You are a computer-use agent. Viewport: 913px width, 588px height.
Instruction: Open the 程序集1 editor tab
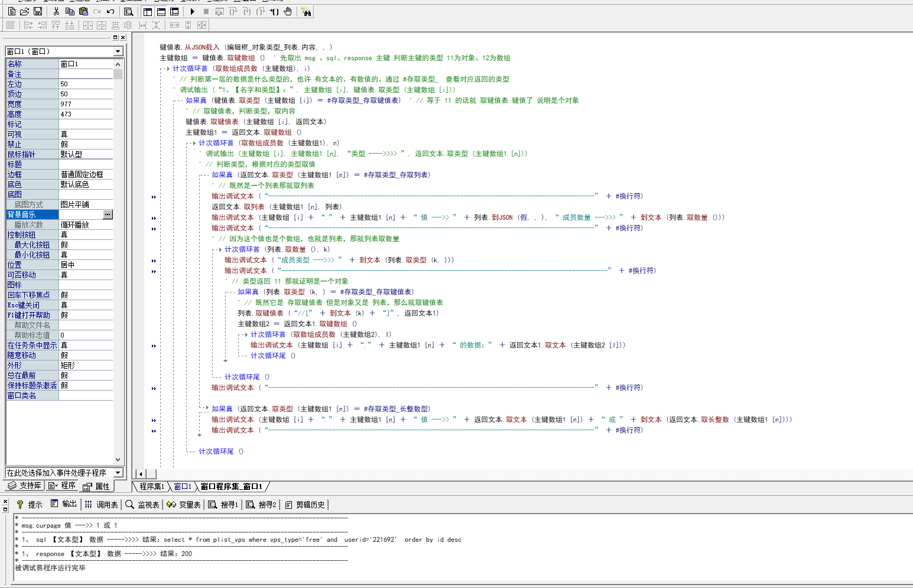pos(151,486)
